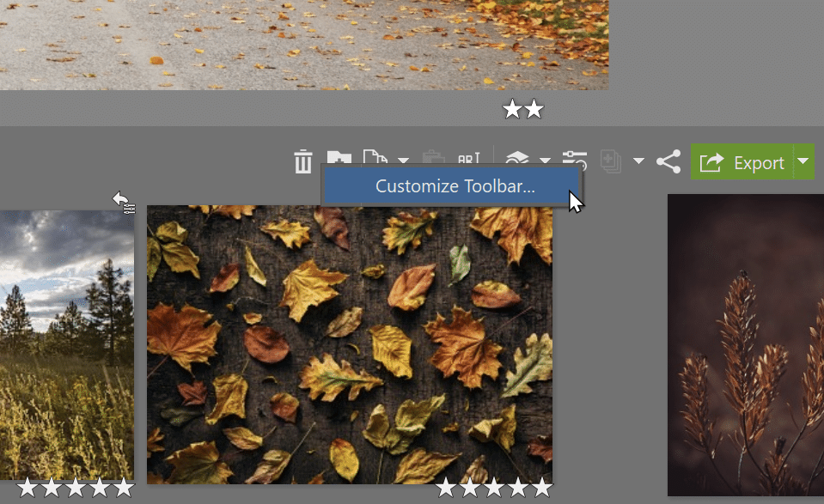The width and height of the screenshot is (824, 504).
Task: Delete the selected photo using the trash icon
Action: tap(302, 161)
